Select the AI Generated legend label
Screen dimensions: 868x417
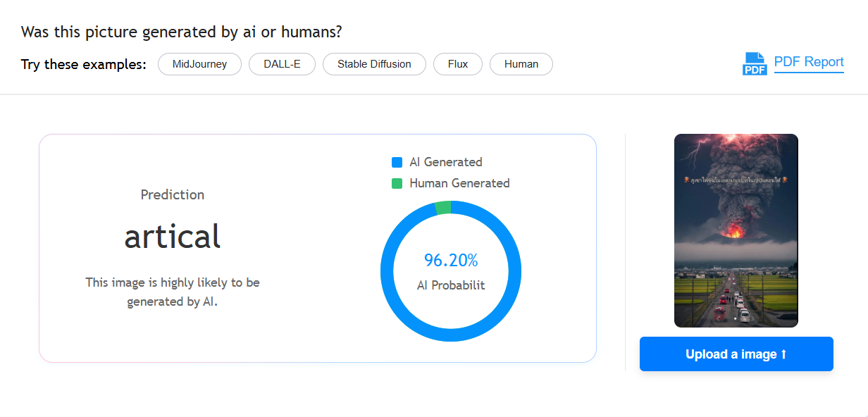[x=446, y=162]
